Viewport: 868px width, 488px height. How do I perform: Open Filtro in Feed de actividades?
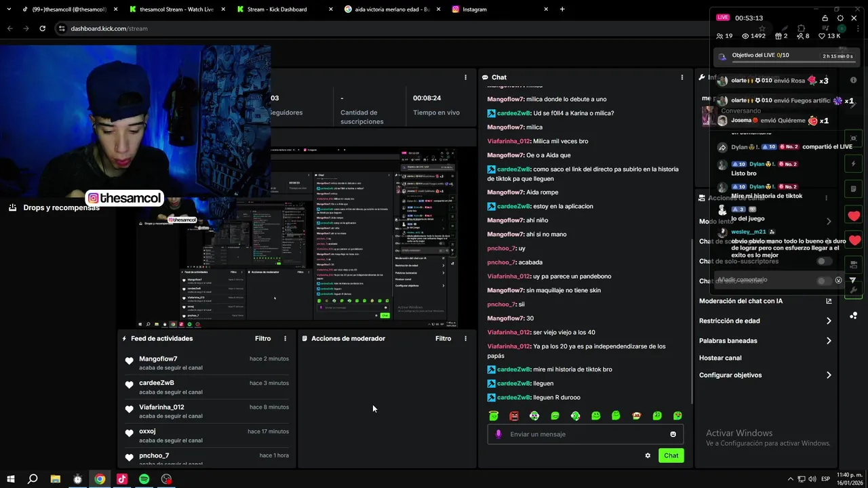pyautogui.click(x=262, y=338)
